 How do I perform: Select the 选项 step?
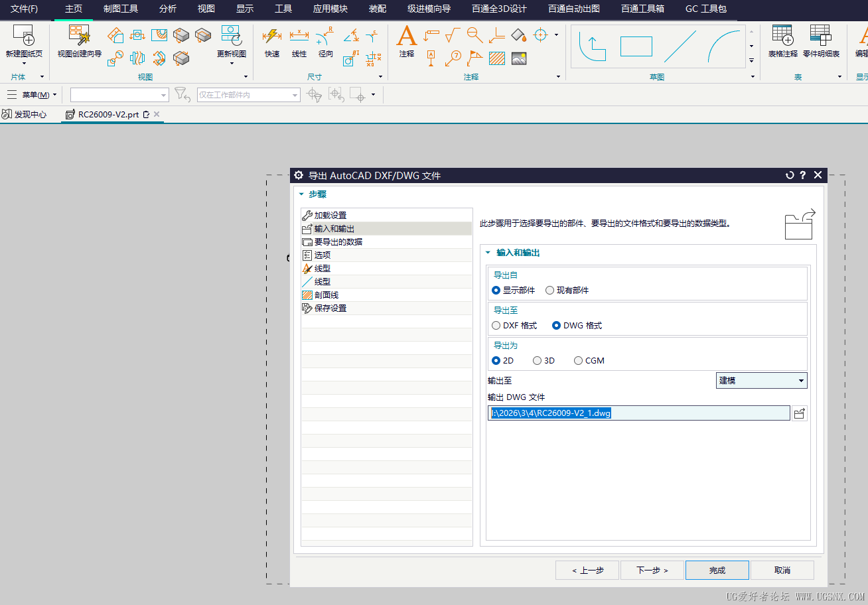point(386,255)
